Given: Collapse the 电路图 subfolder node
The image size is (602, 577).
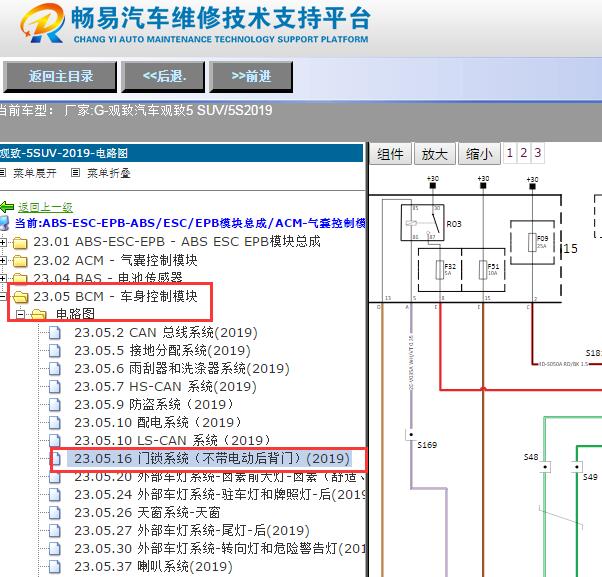Looking at the screenshot, I should [20, 314].
